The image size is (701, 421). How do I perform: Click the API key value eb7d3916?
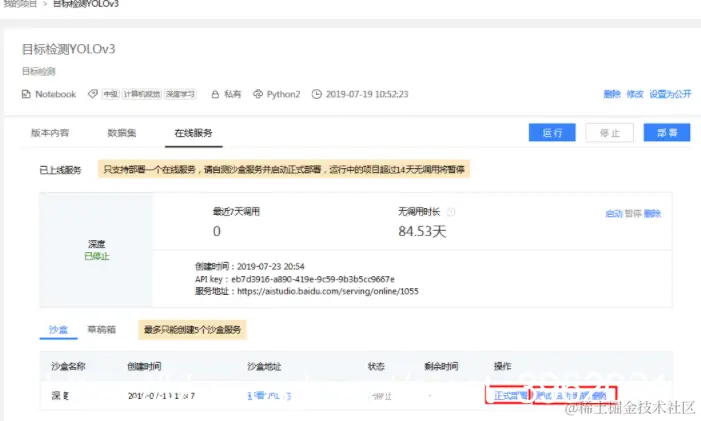point(313,279)
